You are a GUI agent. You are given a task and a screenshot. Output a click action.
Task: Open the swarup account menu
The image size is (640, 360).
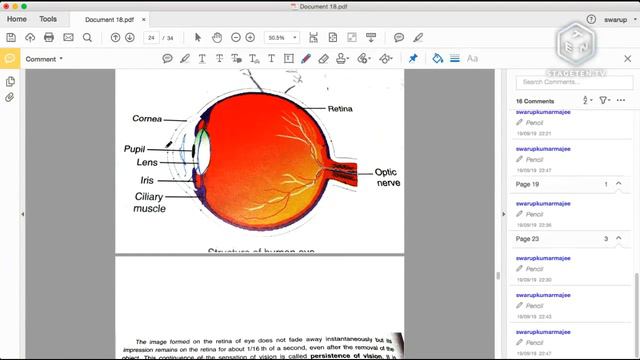pyautogui.click(x=620, y=19)
